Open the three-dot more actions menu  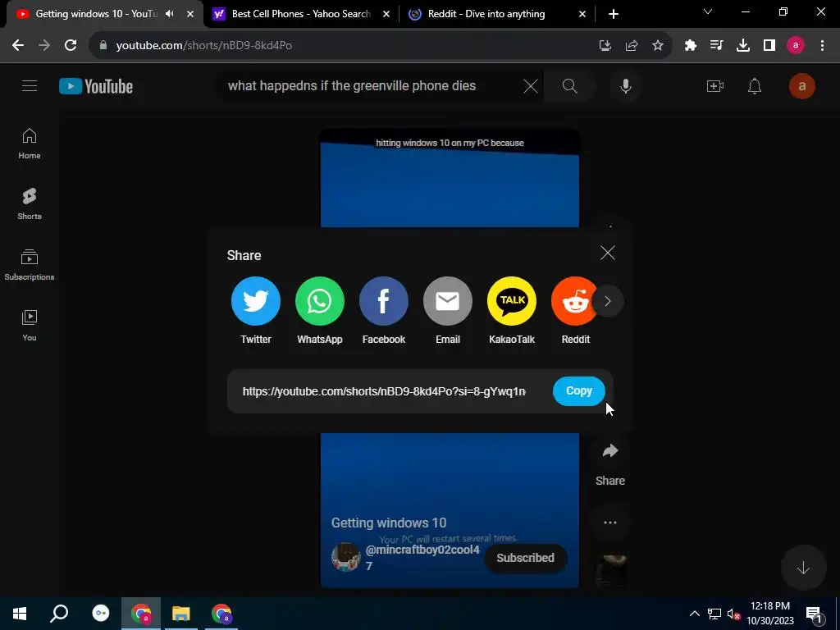[x=610, y=523]
